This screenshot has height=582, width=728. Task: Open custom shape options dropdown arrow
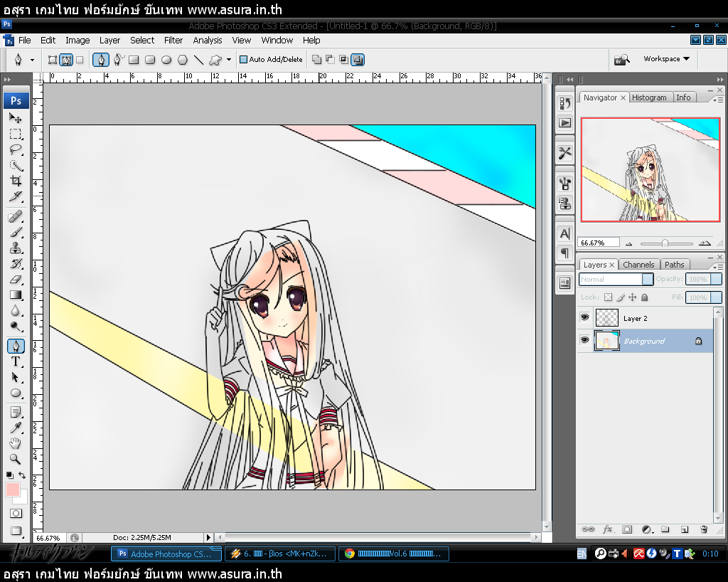229,60
